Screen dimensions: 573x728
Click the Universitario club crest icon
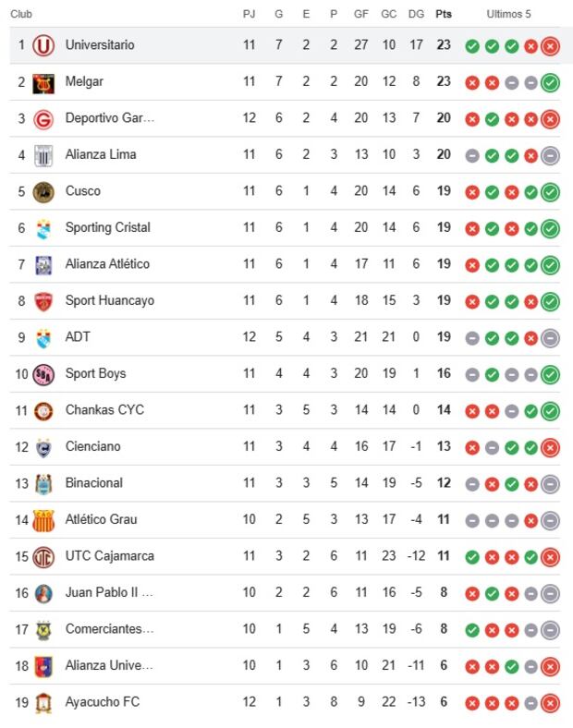tap(43, 45)
